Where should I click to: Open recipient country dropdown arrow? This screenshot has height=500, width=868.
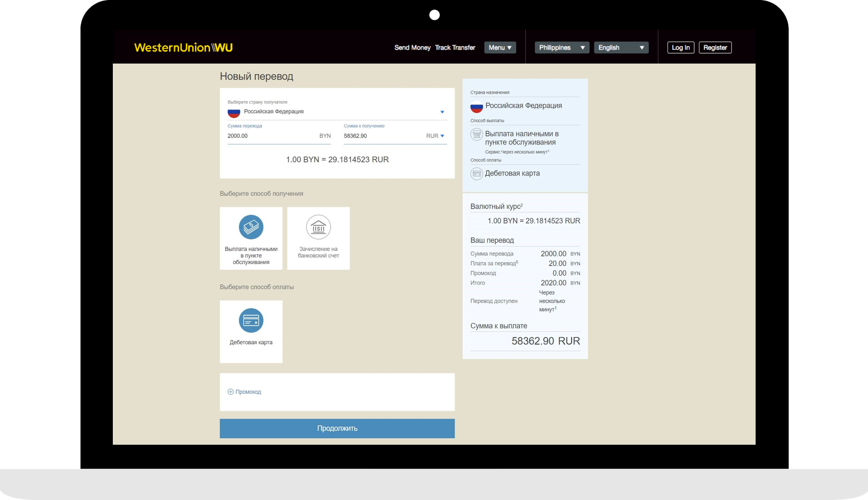tap(442, 112)
